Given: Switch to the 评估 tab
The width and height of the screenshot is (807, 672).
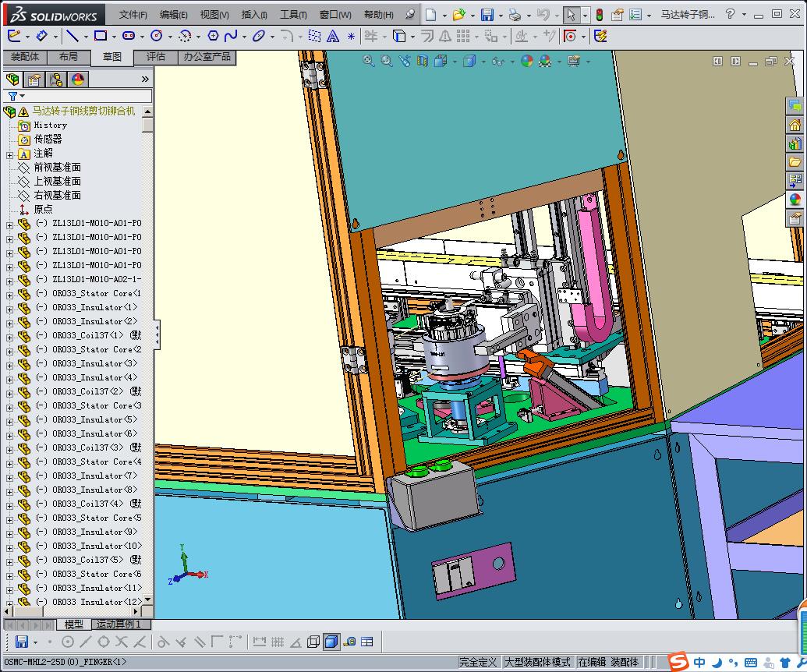Looking at the screenshot, I should [x=155, y=57].
